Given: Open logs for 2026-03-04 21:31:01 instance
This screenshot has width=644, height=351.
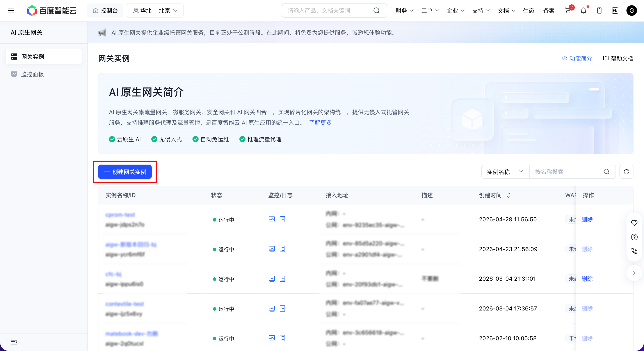Looking at the screenshot, I should (282, 279).
